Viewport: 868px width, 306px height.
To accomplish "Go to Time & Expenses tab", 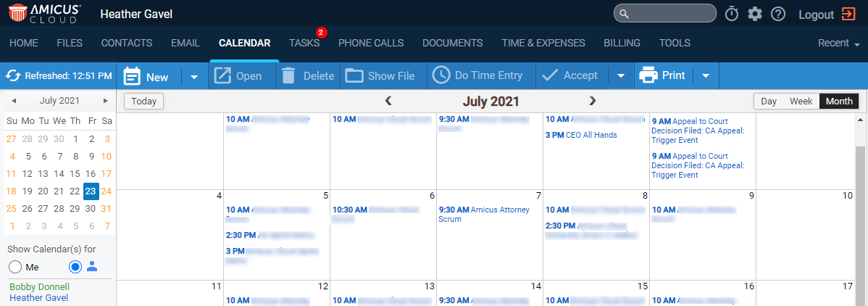I will click(543, 43).
